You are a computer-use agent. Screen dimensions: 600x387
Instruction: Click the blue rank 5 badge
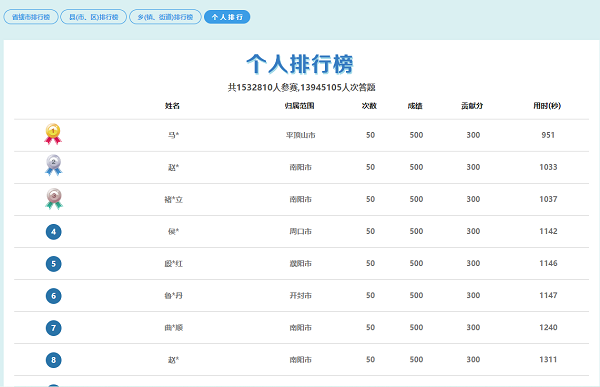(x=54, y=264)
